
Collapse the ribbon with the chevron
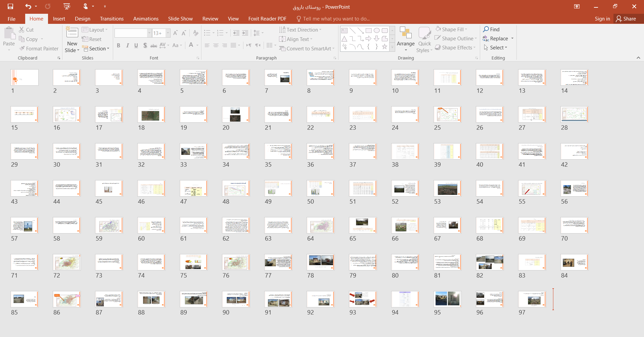point(638,58)
